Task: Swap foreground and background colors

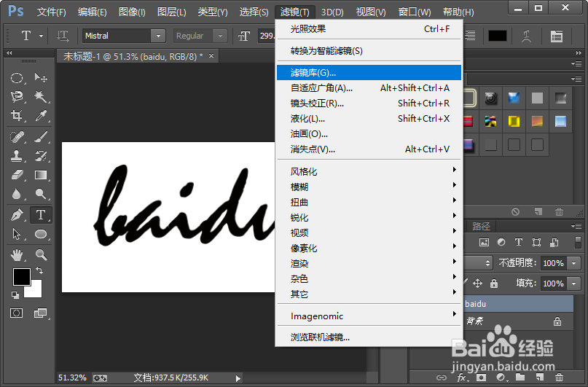Action: [39, 270]
